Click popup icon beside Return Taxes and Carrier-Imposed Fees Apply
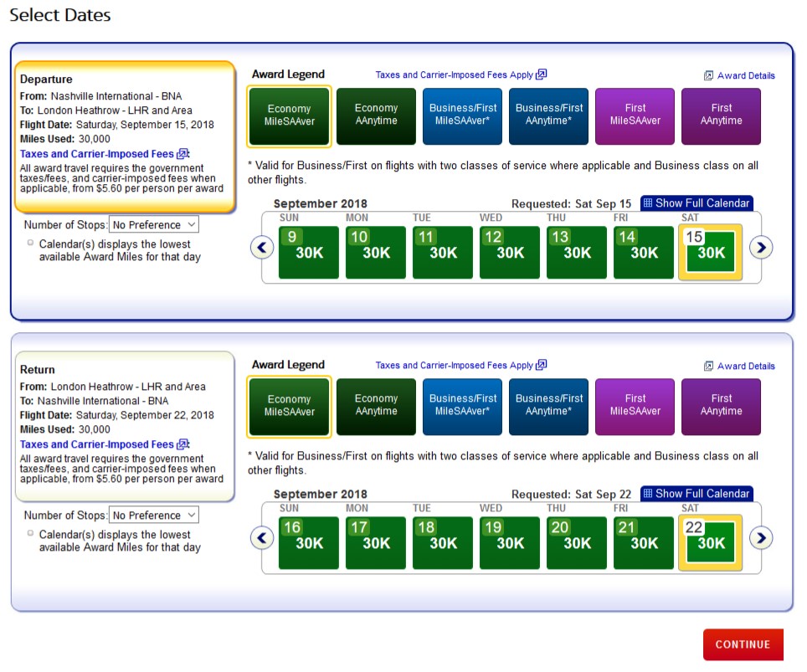Viewport: 807px width, 672px height. coord(542,365)
